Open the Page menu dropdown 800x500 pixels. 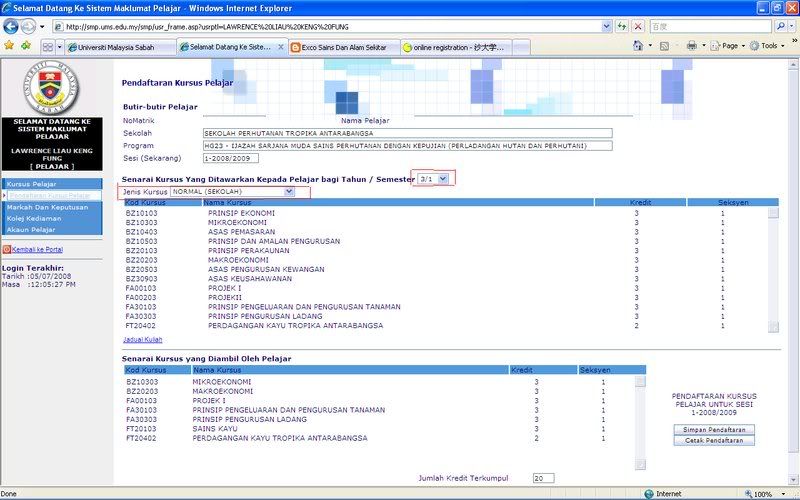728,46
